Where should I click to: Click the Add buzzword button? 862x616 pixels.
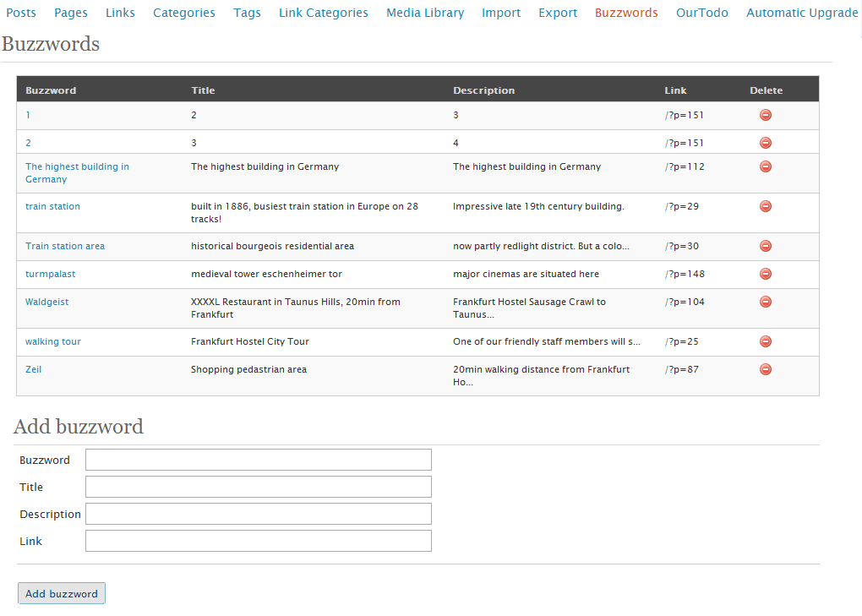(62, 593)
